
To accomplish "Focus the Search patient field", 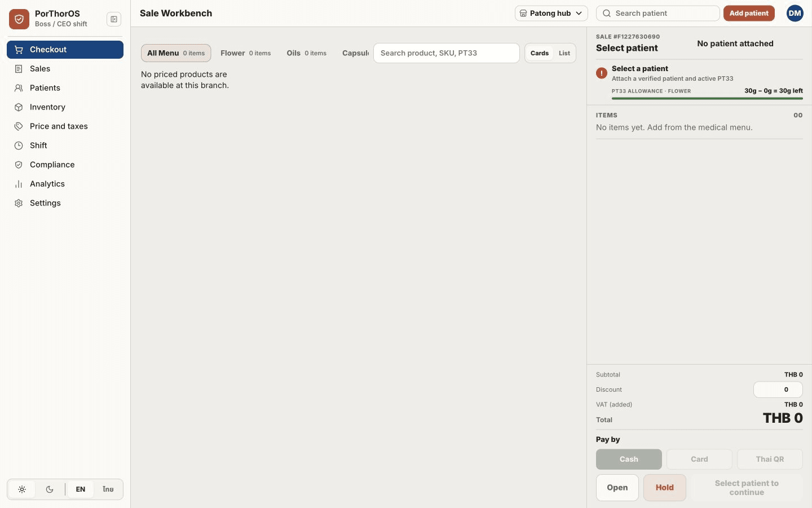I will 658,14.
